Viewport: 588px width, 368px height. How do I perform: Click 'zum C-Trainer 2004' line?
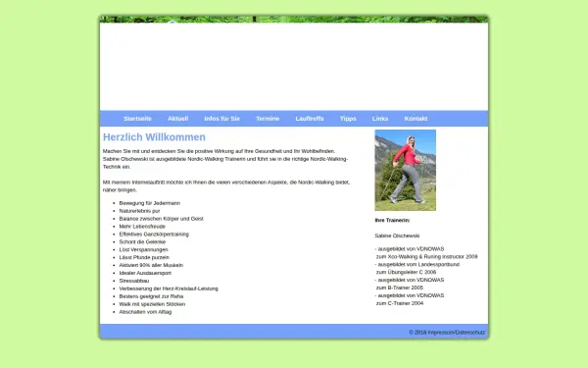400,303
